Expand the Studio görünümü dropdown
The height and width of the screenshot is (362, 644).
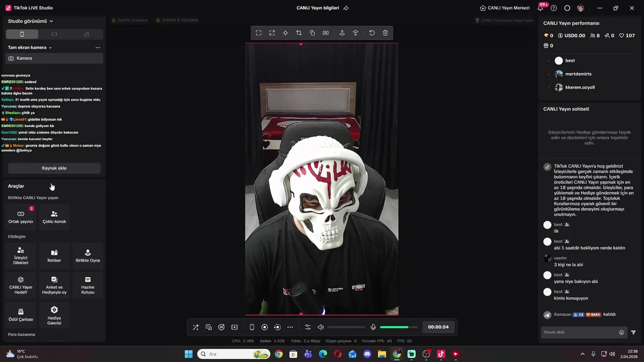tap(31, 21)
